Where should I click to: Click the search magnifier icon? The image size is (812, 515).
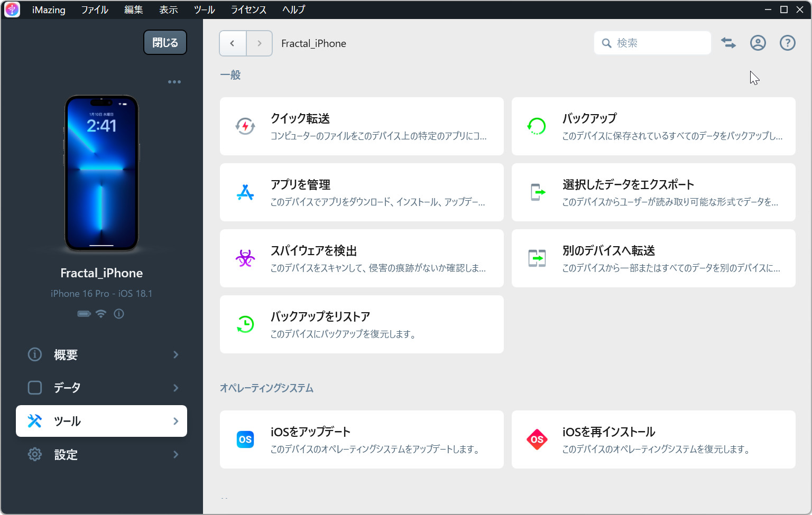607,43
